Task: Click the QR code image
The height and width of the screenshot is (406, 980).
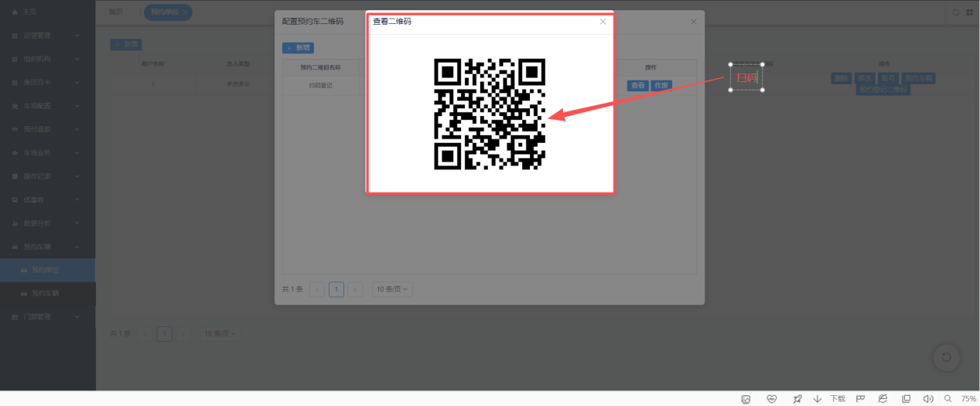Action: (x=490, y=114)
